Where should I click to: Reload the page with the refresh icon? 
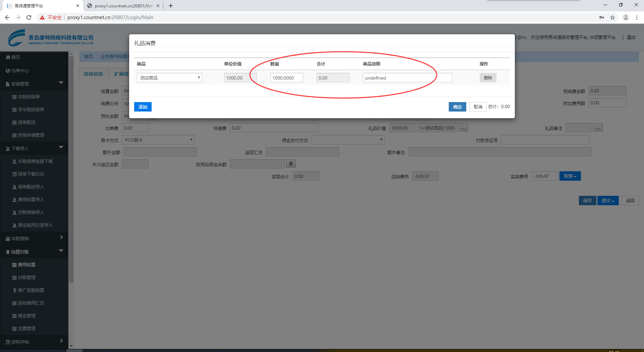pos(29,17)
